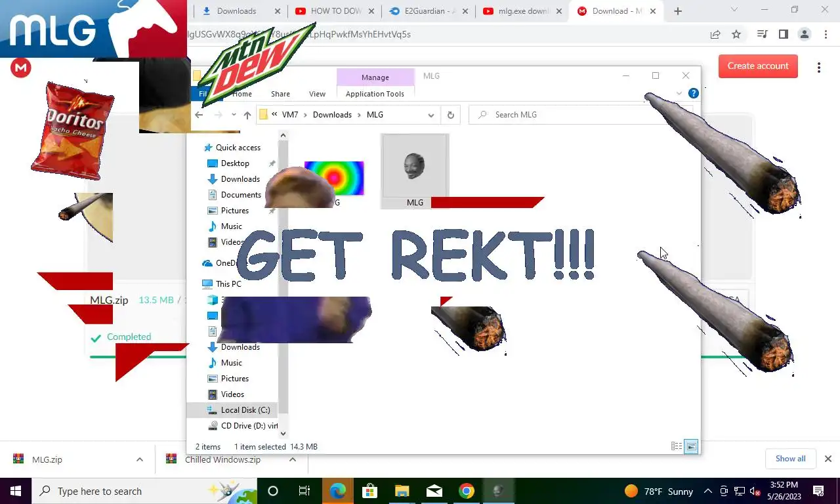
Task: Click VM7 in the address breadcrumb
Action: [x=290, y=115]
